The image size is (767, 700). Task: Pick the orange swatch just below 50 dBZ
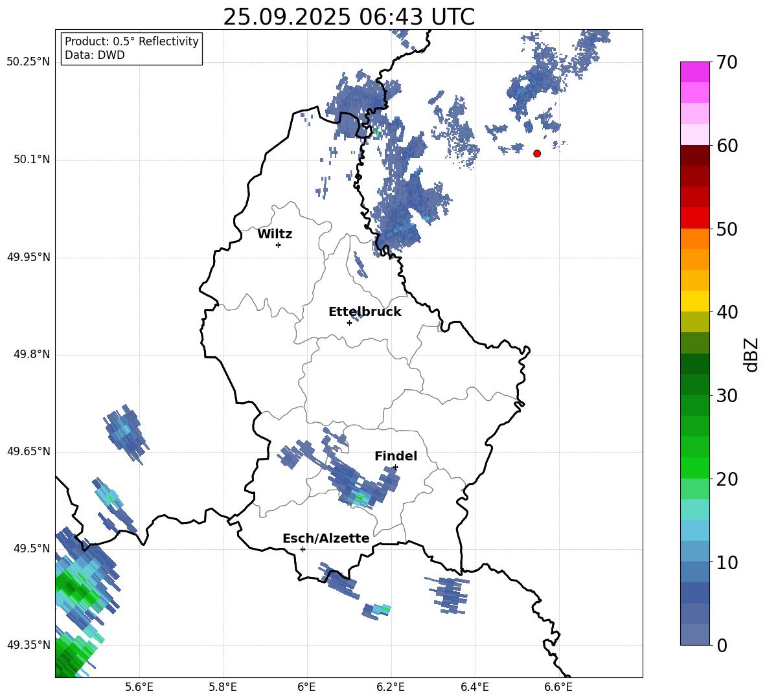[x=694, y=239]
